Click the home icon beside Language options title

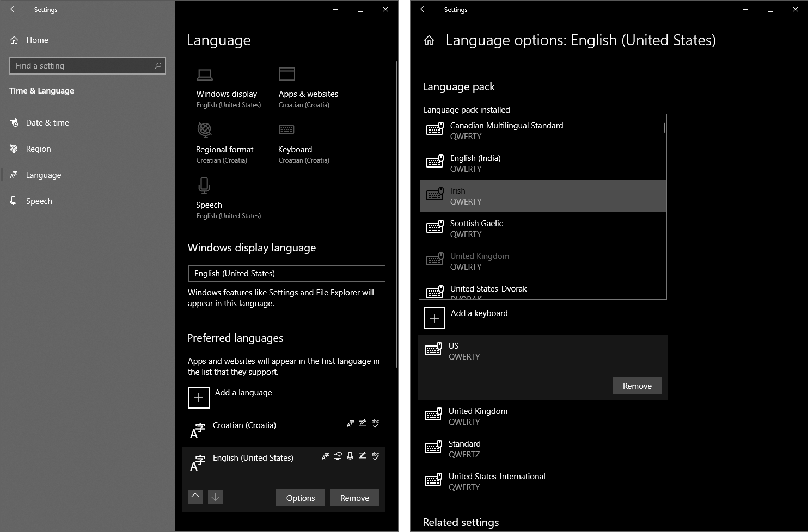point(429,40)
